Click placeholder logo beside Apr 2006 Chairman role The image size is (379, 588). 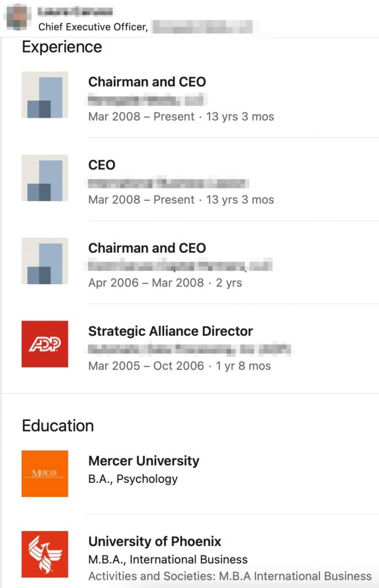(x=45, y=261)
